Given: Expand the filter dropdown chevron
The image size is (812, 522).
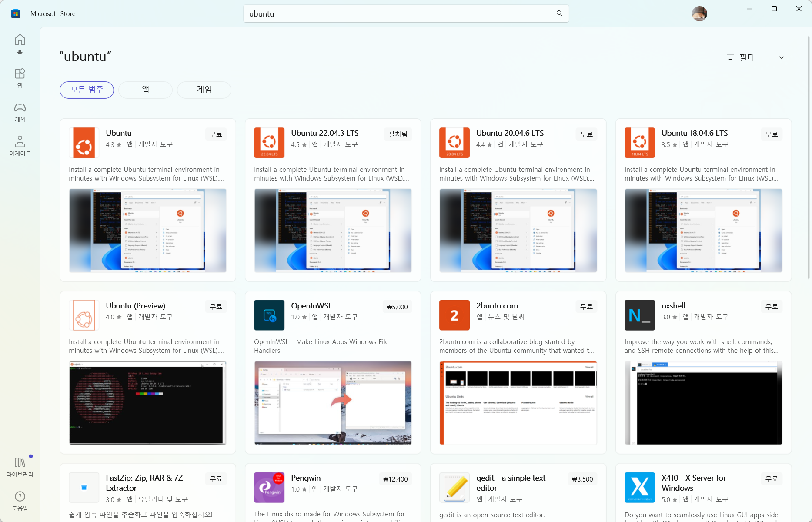Looking at the screenshot, I should [x=782, y=57].
